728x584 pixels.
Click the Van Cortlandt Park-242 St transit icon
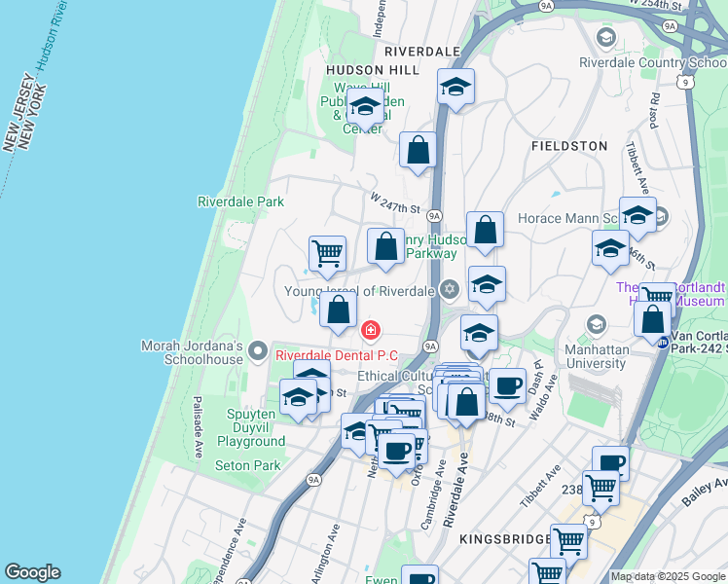[663, 343]
